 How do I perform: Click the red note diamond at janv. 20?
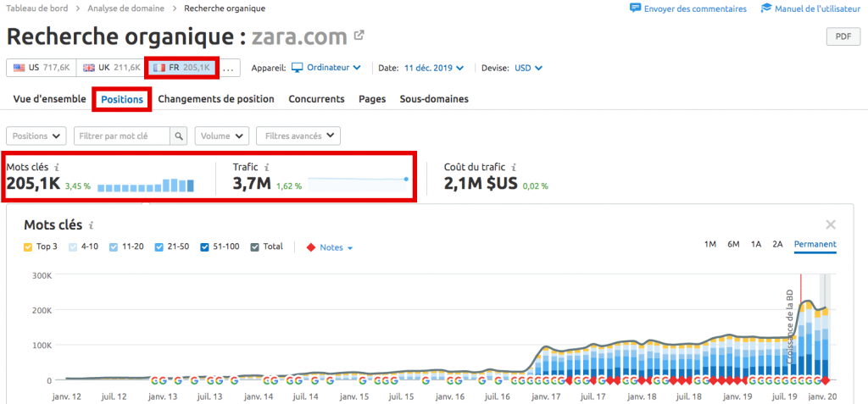pos(825,380)
